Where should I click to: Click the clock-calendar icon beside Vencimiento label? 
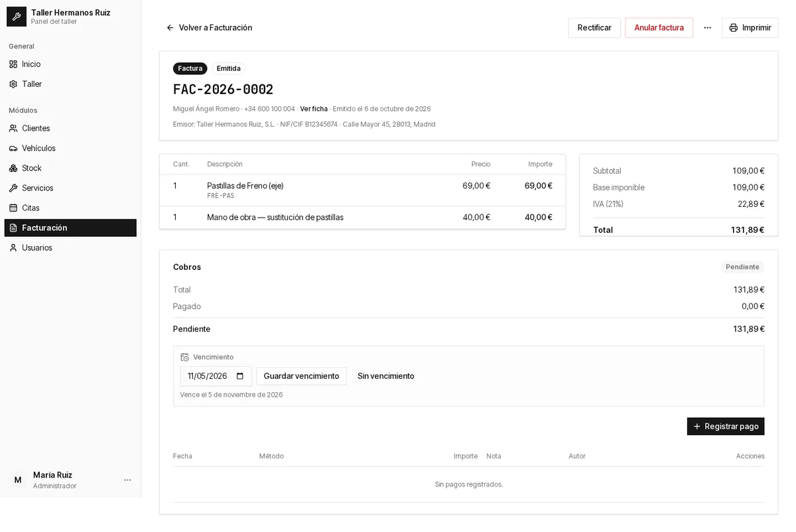[x=185, y=358]
